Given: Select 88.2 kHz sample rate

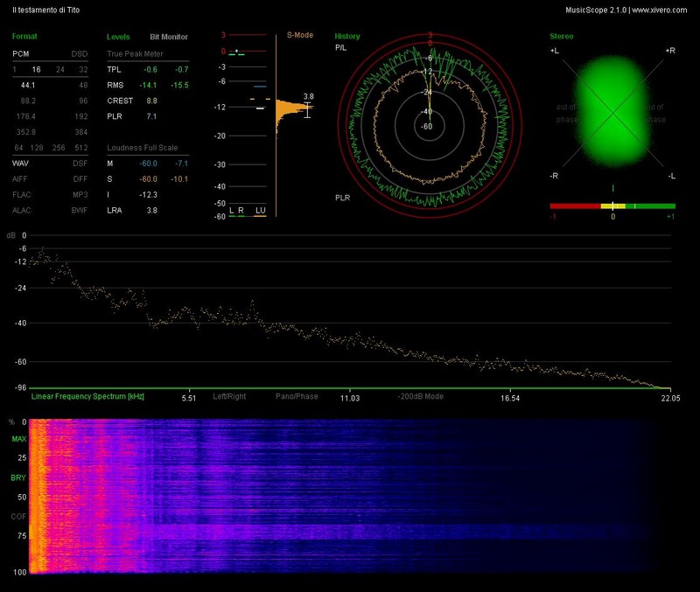Looking at the screenshot, I should pos(28,101).
